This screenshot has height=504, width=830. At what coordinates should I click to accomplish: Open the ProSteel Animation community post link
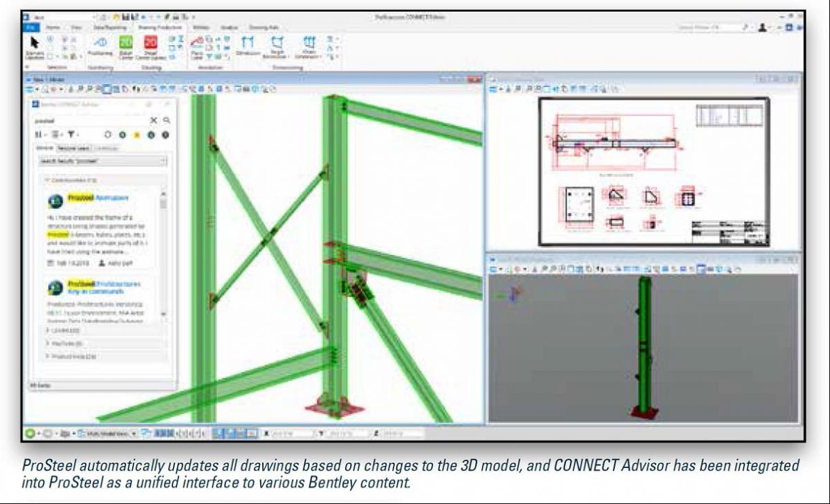[x=98, y=198]
